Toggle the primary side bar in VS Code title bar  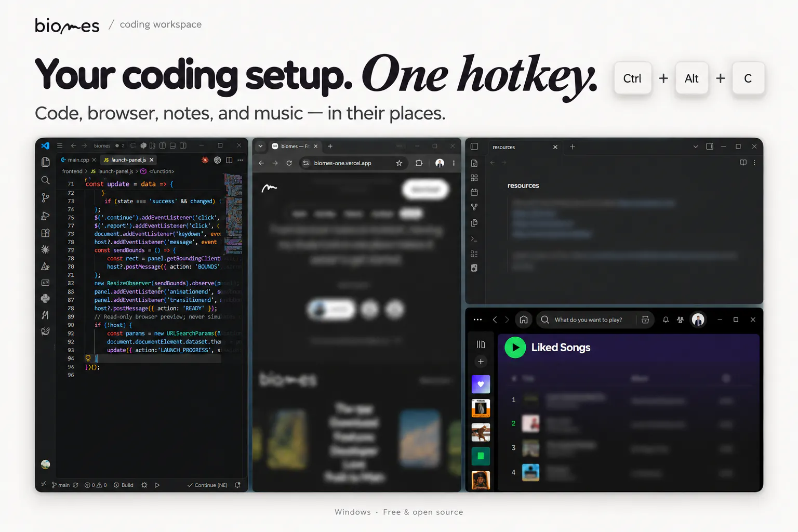pos(163,145)
